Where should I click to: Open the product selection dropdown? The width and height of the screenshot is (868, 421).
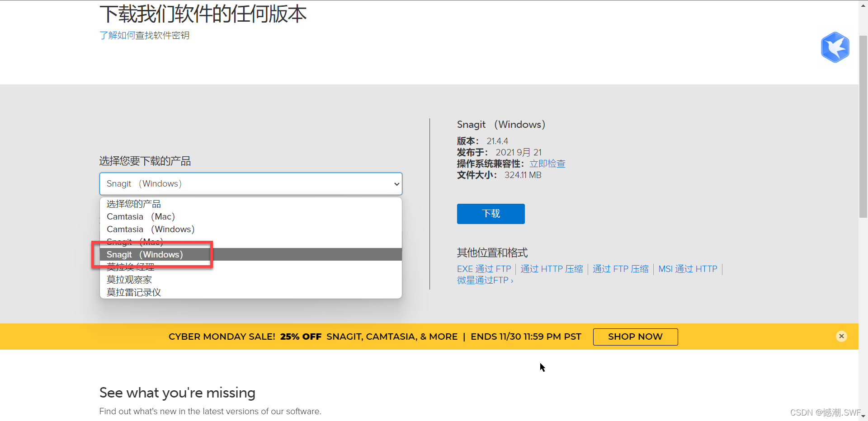coord(251,184)
